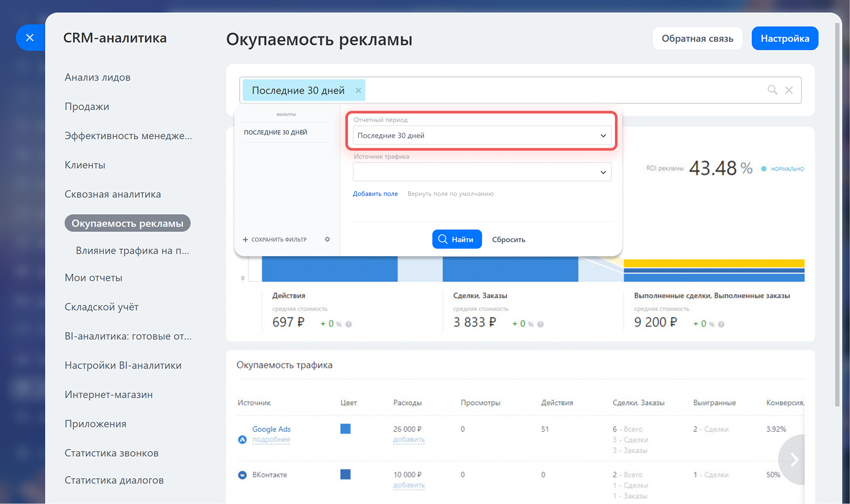Image resolution: width=850 pixels, height=504 pixels.
Task: Click the ВКонтакте color swatch
Action: (x=345, y=474)
